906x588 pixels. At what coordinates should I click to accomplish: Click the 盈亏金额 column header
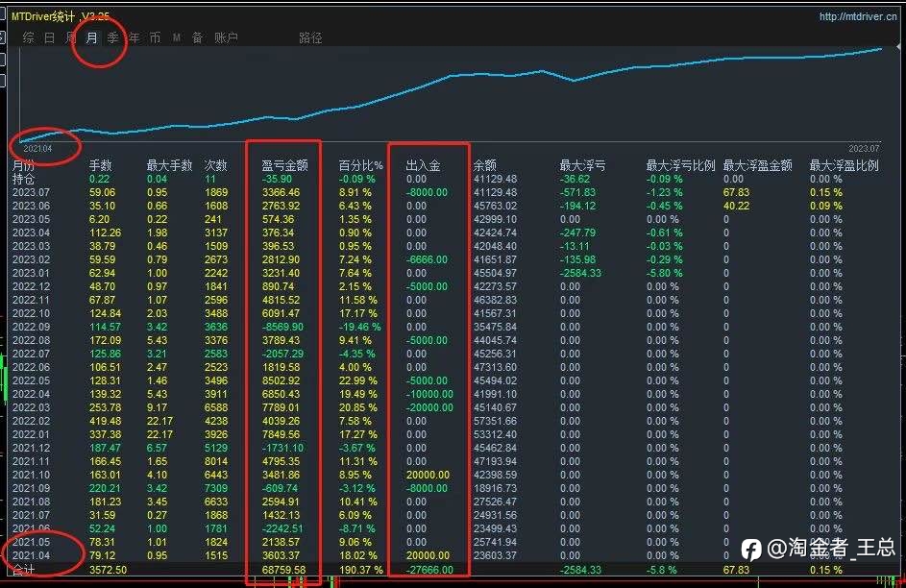point(284,166)
